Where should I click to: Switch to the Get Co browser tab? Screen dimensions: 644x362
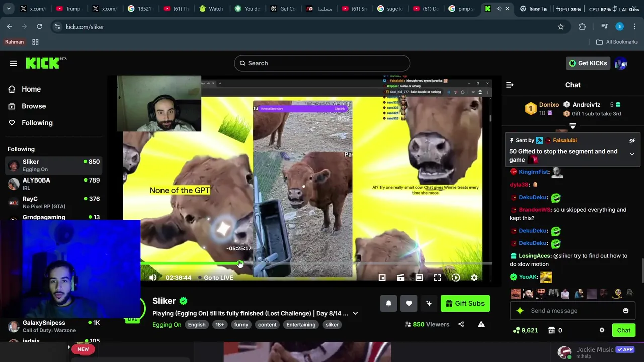pyautogui.click(x=283, y=9)
